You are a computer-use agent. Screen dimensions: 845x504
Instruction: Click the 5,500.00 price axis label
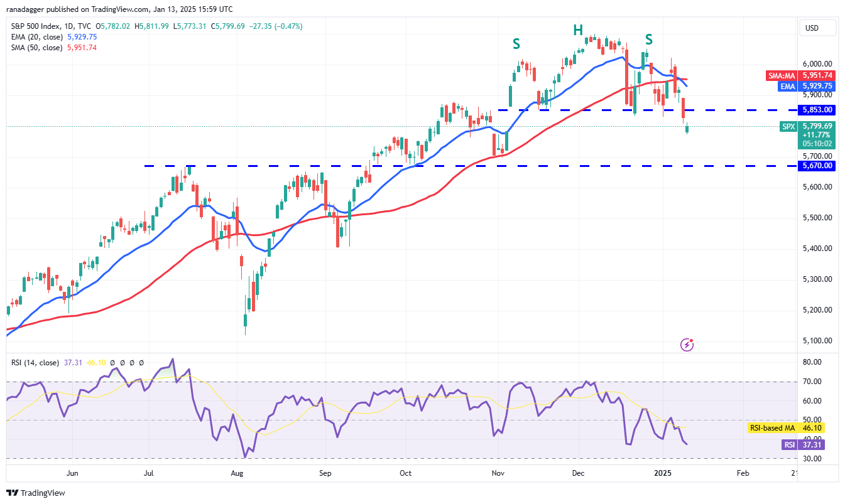pos(817,218)
